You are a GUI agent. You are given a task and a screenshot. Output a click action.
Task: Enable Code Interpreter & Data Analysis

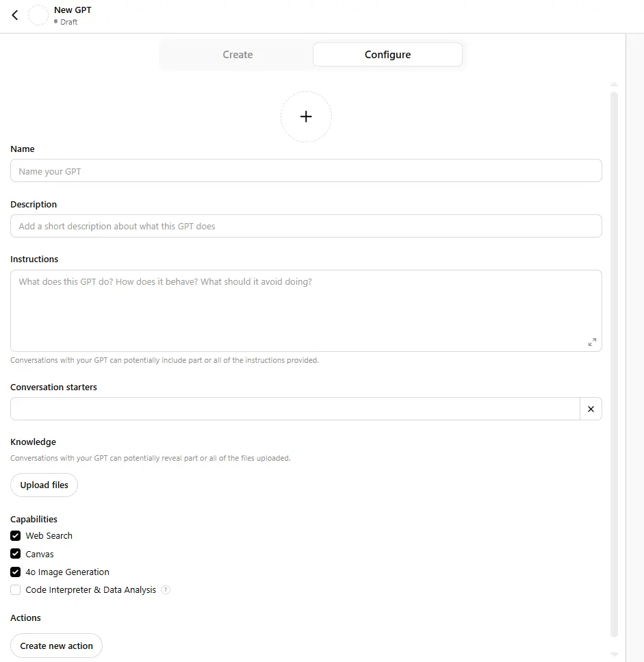pos(16,590)
